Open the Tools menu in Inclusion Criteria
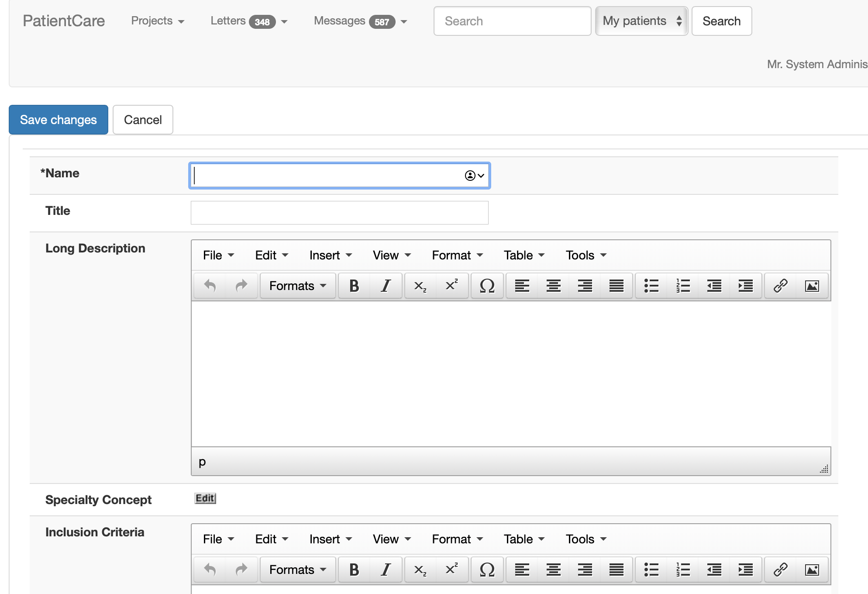 585,539
